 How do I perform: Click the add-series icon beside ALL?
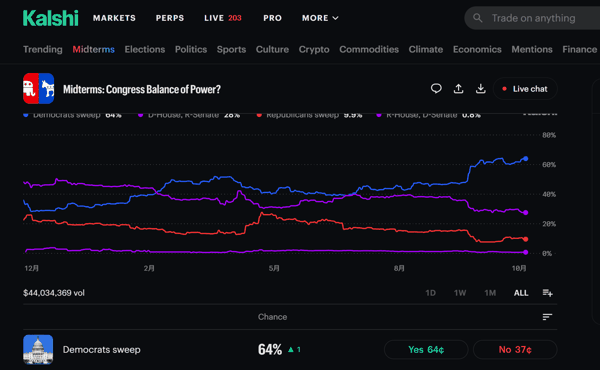click(548, 293)
